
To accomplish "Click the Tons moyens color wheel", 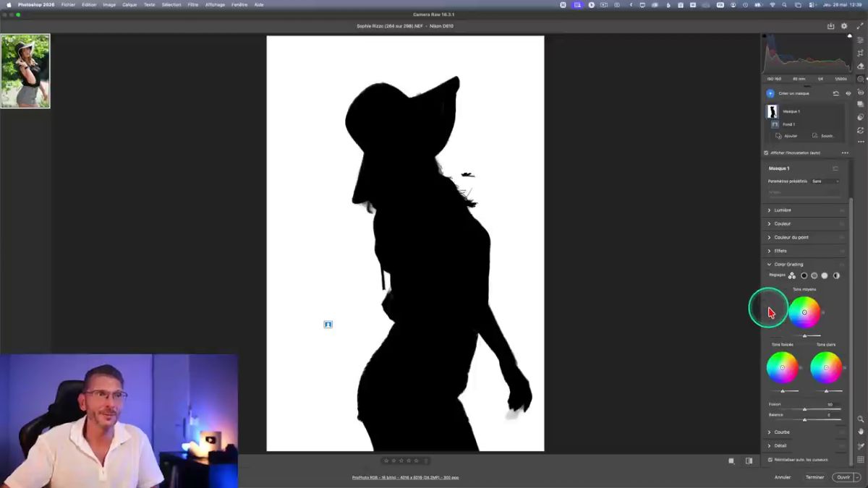I will click(804, 312).
